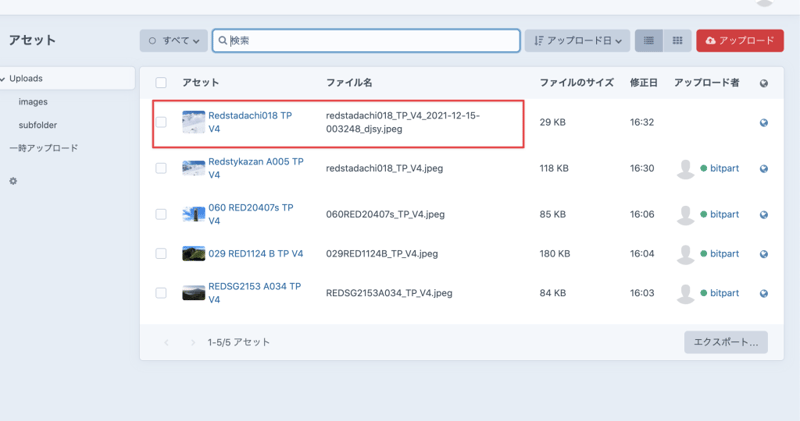Viewport: 800px width, 421px height.
Task: Tick checkbox for 029 RED1124 B TP V4
Action: [x=161, y=254]
